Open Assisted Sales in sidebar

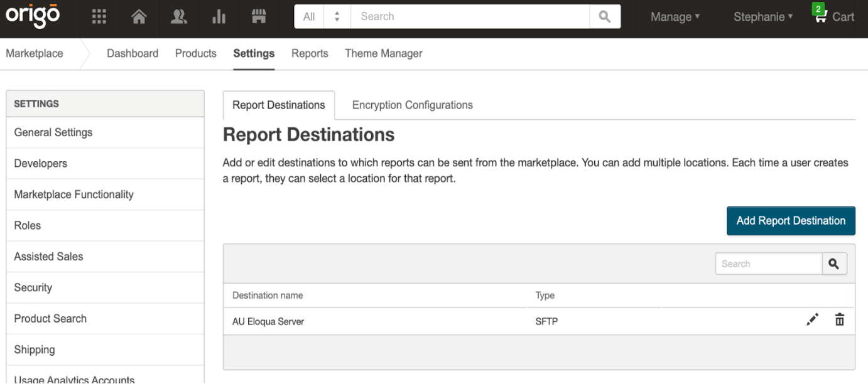[x=106, y=256]
